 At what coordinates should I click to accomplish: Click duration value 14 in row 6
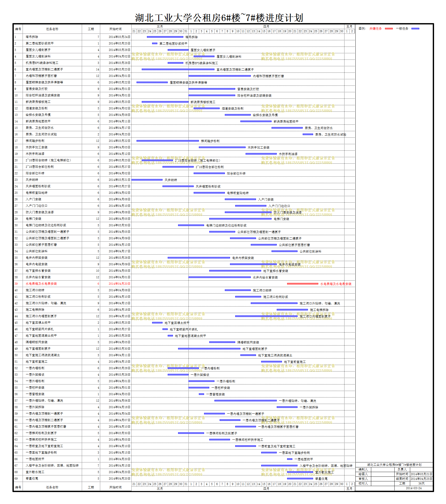[x=98, y=69]
